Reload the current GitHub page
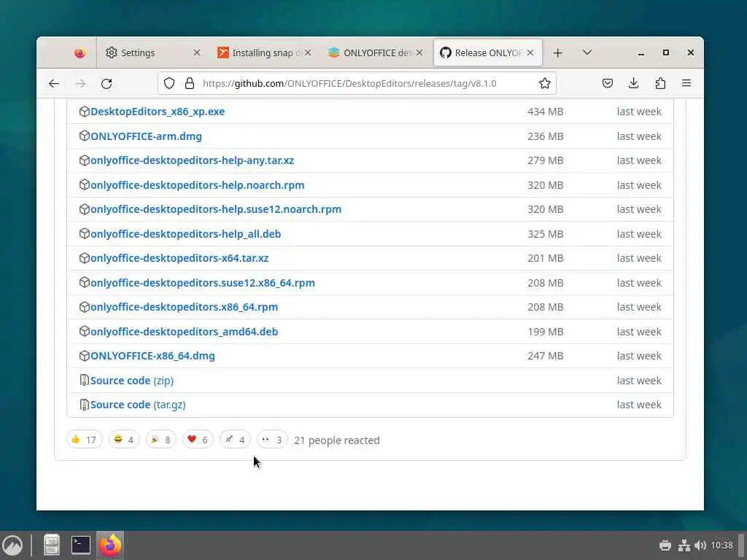 coord(107,83)
